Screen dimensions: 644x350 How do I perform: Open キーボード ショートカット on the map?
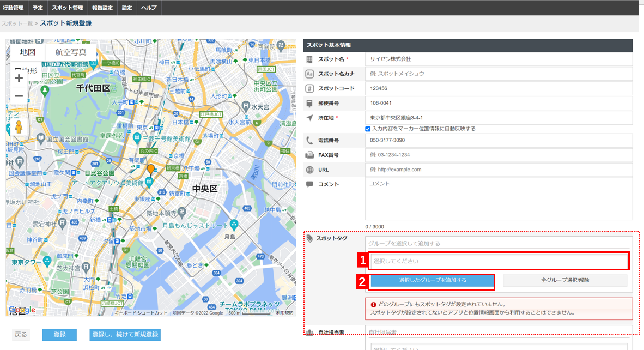[x=141, y=313]
